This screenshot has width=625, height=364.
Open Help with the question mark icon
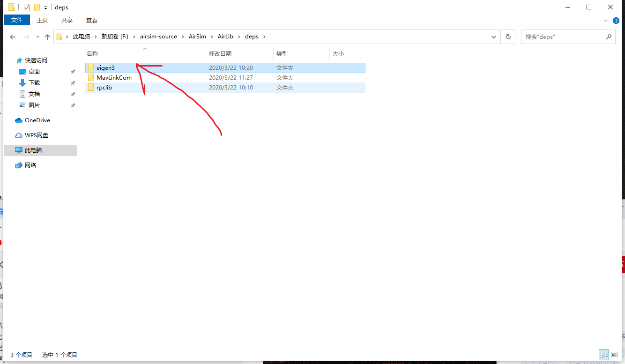click(x=616, y=21)
